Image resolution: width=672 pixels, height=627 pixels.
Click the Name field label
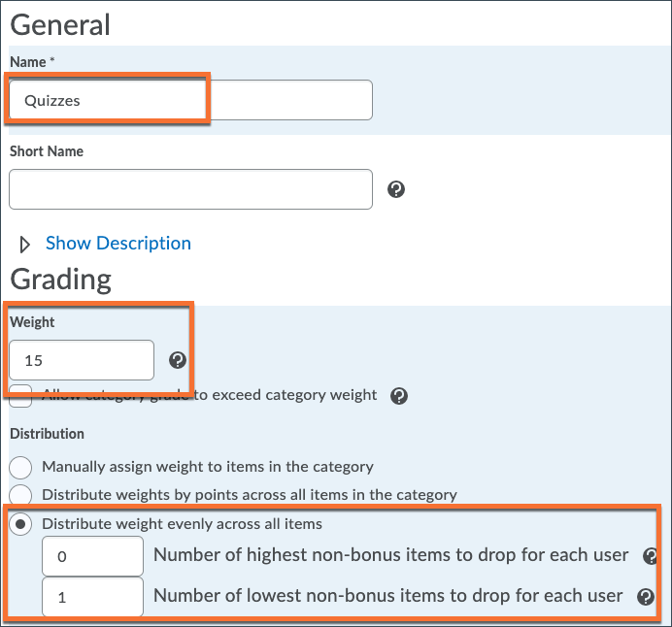[x=28, y=62]
